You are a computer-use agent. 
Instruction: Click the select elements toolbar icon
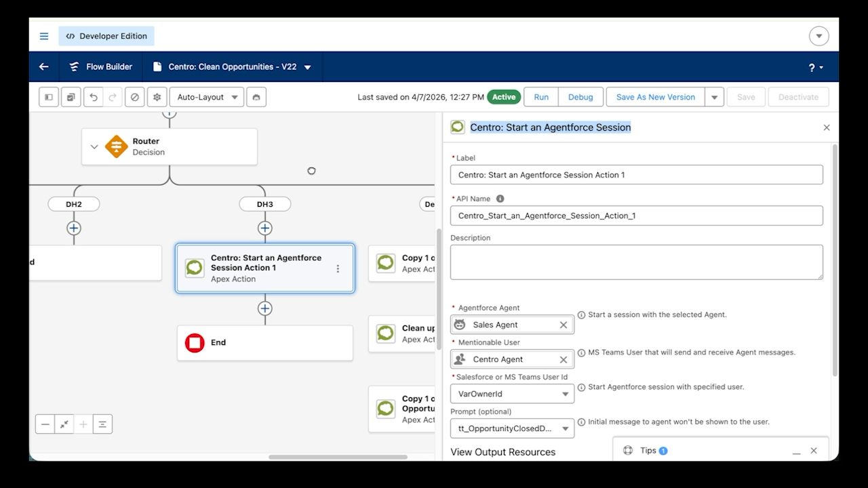(x=71, y=97)
